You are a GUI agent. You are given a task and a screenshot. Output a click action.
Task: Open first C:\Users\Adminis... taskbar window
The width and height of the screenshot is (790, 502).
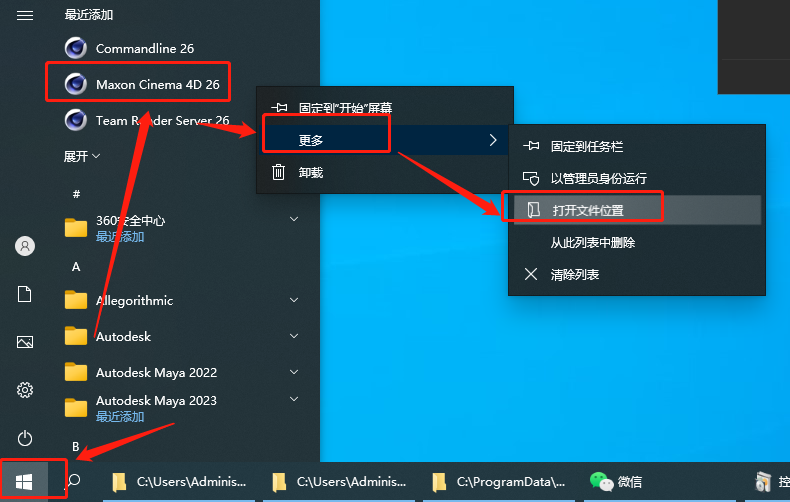pyautogui.click(x=179, y=482)
